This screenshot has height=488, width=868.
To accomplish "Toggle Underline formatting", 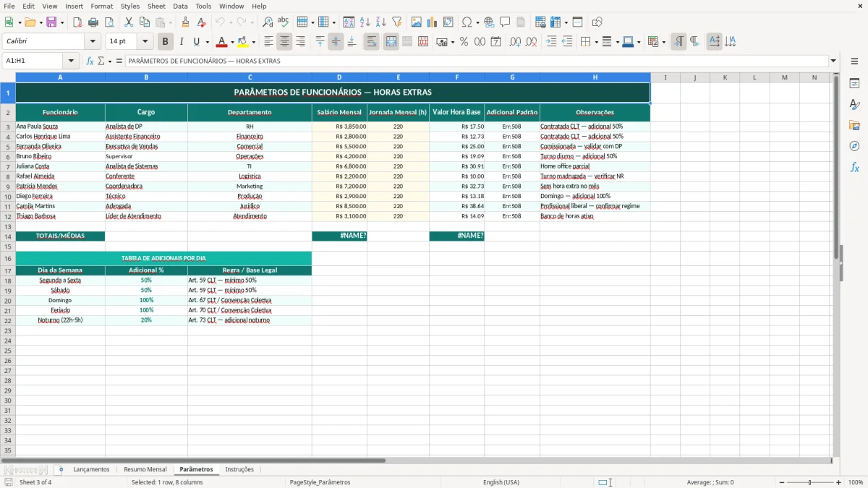I will 197,42.
